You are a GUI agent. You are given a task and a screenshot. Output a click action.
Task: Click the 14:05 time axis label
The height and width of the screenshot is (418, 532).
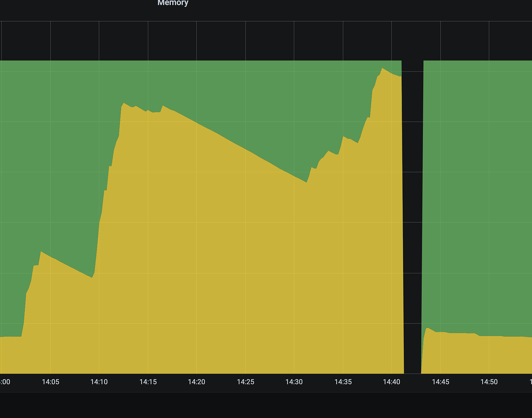point(51,382)
